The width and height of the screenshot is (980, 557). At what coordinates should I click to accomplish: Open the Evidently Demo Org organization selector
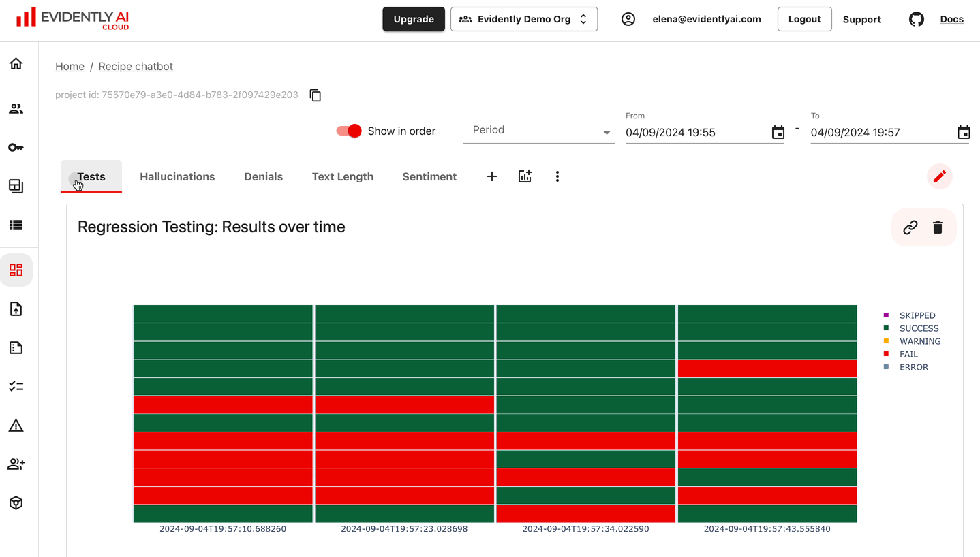[x=523, y=19]
